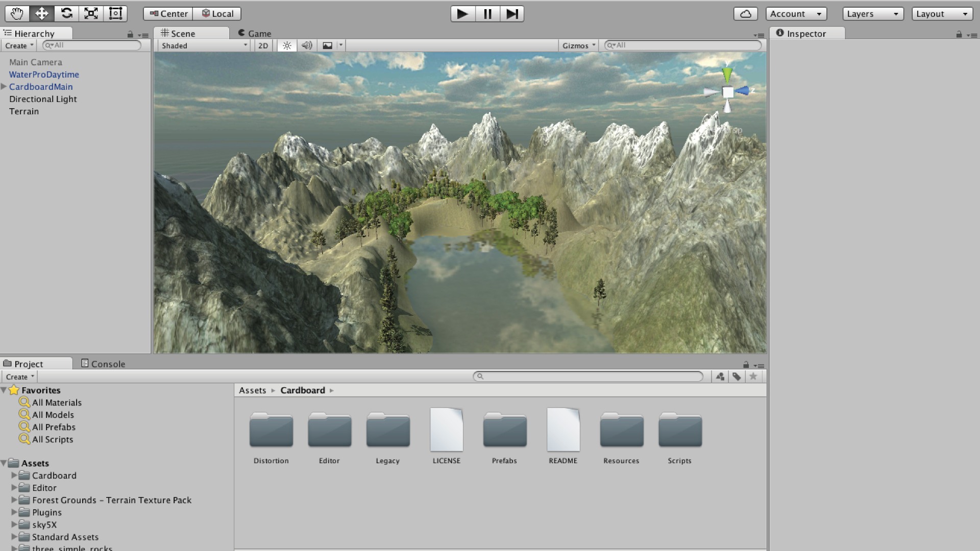The image size is (980, 551).
Task: Step forward one frame
Action: 512,14
